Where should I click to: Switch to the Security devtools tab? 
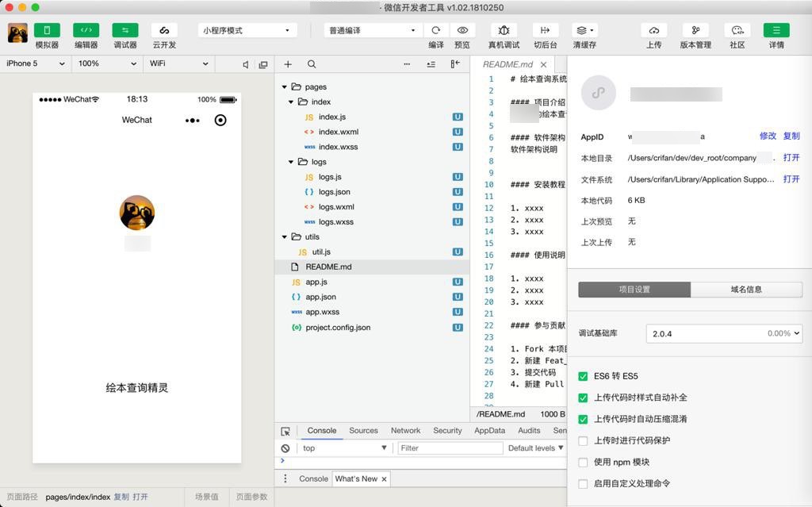[447, 430]
